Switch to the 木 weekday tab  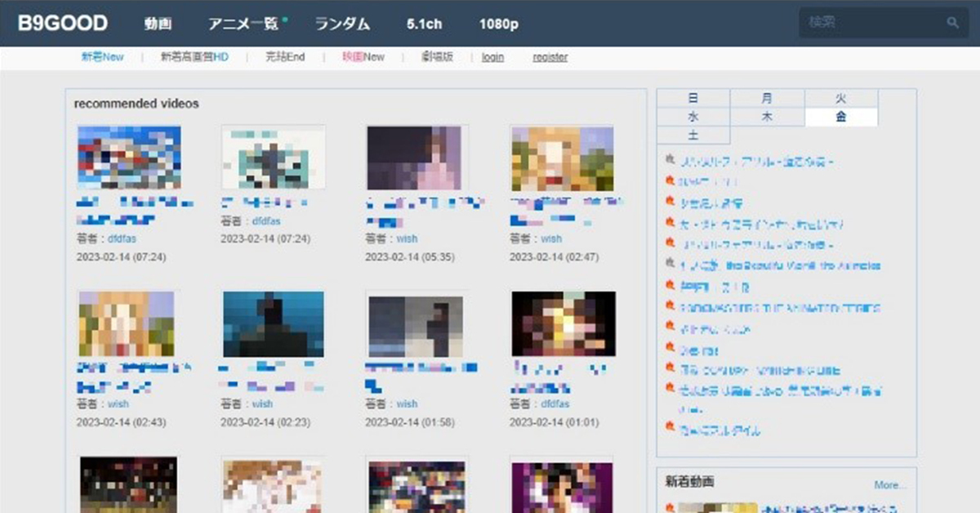(x=767, y=117)
